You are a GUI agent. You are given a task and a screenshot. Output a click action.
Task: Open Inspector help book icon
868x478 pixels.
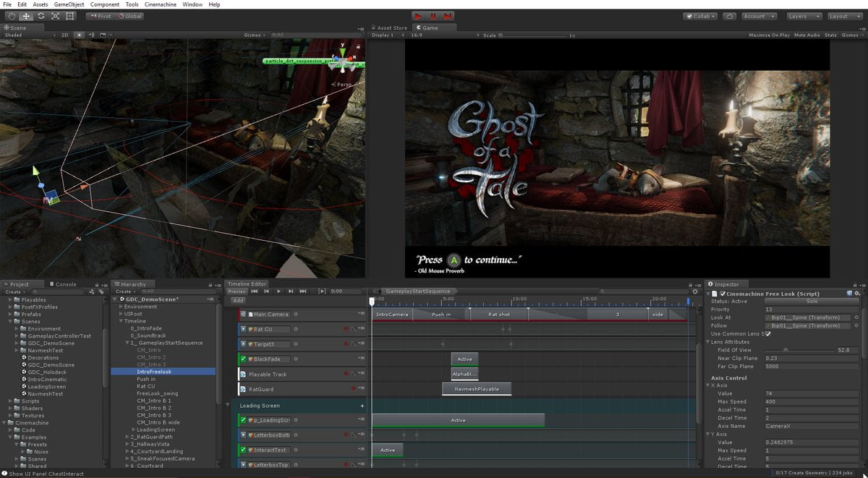tap(848, 294)
